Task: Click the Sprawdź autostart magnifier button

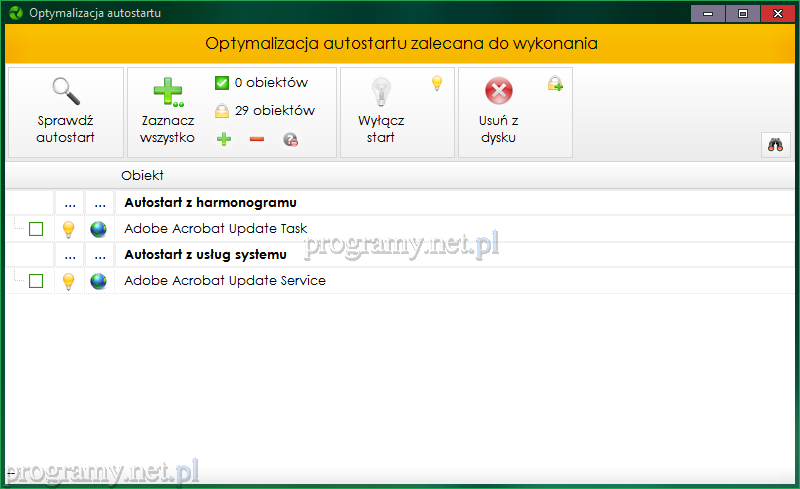Action: click(65, 113)
